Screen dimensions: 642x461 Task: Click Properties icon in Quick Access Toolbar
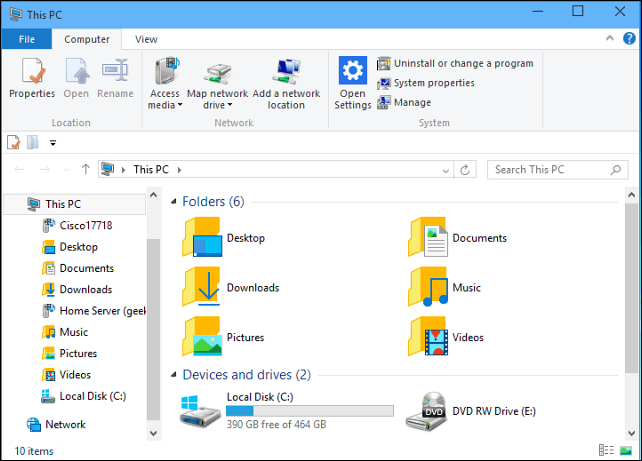click(x=14, y=142)
